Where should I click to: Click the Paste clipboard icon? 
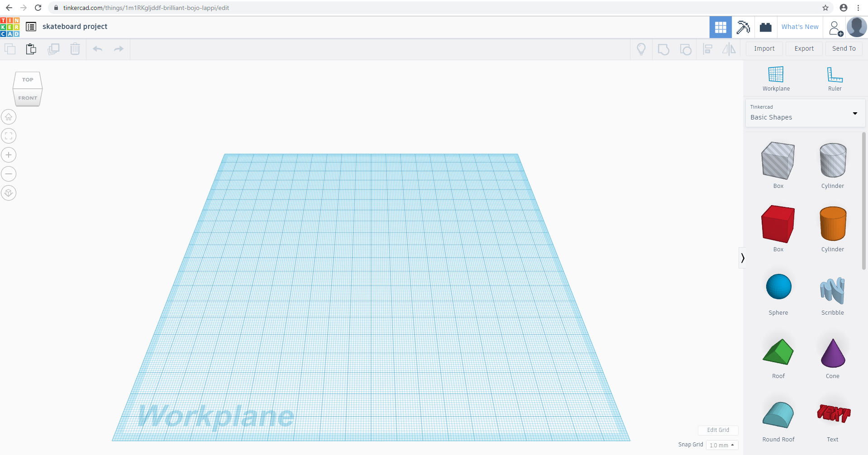point(31,49)
